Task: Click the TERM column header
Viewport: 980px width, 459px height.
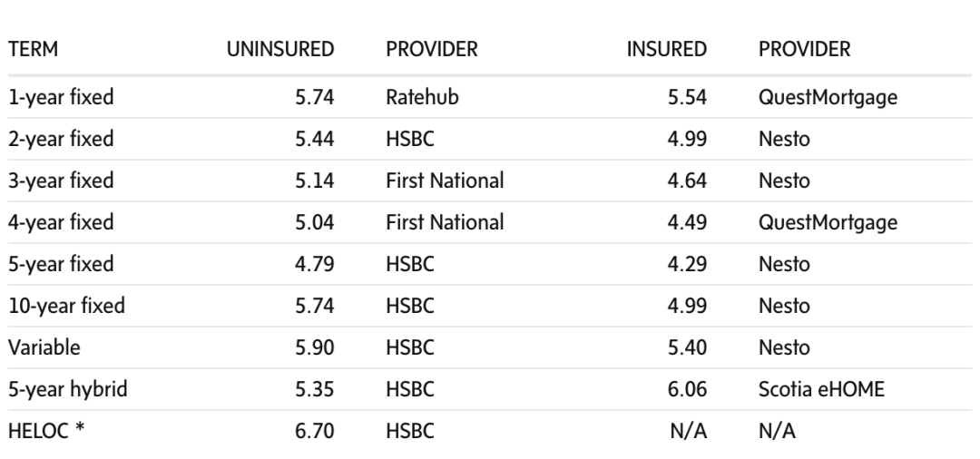Action: (34, 49)
